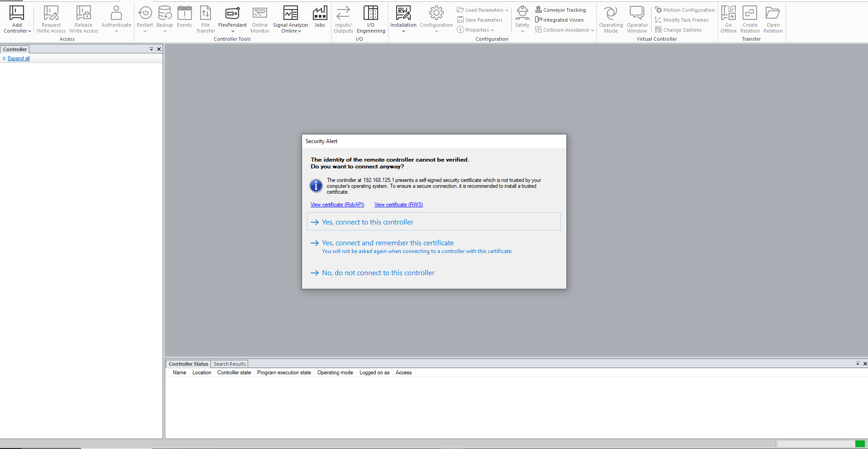Click the Installation manager icon

403,13
